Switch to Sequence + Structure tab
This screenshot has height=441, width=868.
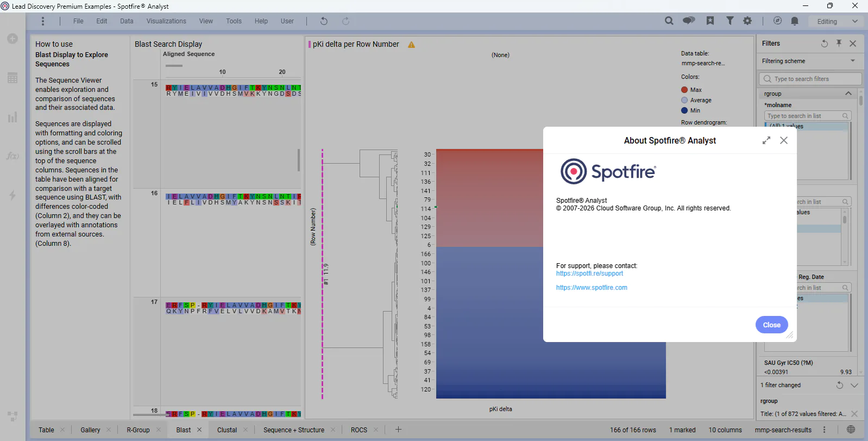click(294, 430)
